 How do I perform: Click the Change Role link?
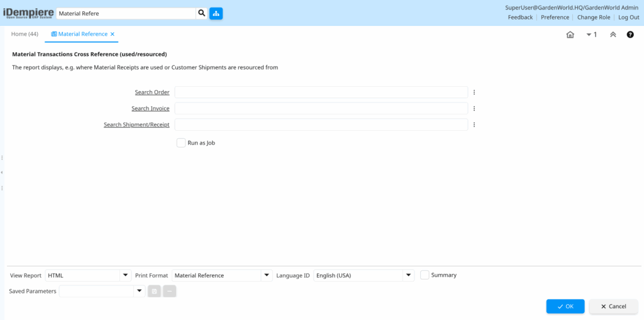pyautogui.click(x=593, y=18)
